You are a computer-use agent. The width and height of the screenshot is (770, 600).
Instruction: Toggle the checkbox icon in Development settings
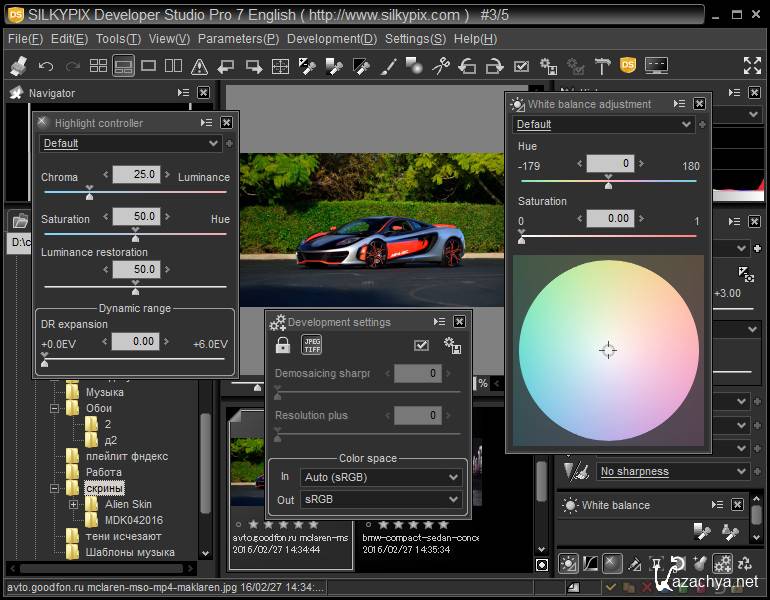click(421, 345)
